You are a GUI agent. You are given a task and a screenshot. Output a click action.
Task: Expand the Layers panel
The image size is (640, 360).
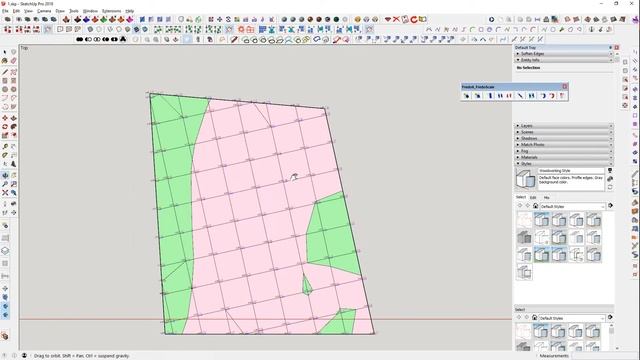(564, 126)
